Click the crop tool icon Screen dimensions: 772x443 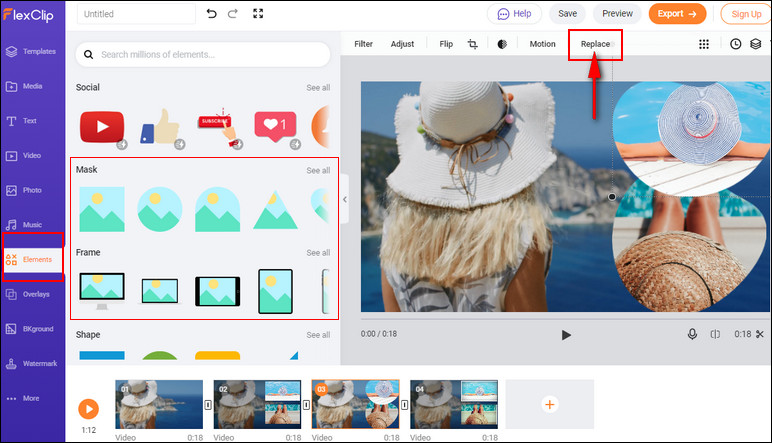(473, 44)
